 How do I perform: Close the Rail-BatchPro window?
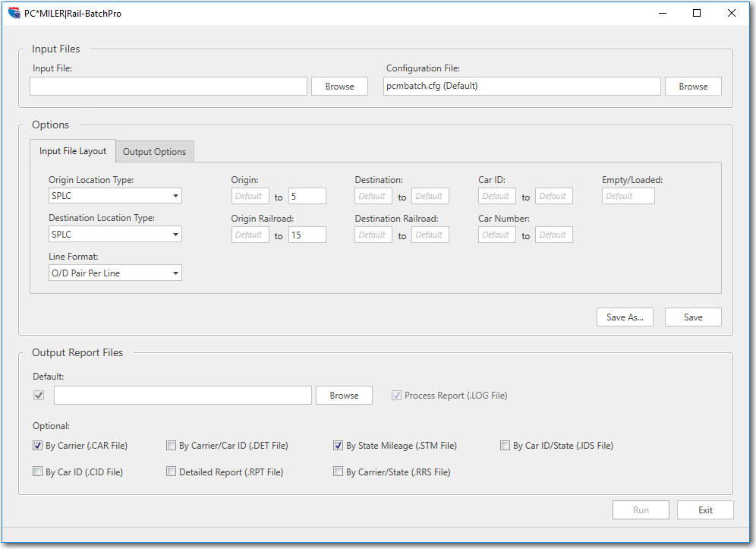click(732, 13)
